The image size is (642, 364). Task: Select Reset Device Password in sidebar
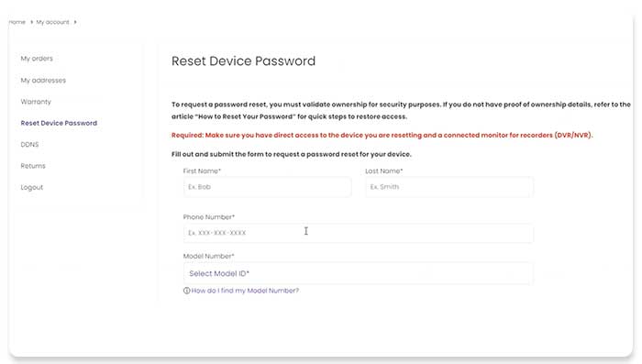point(59,123)
